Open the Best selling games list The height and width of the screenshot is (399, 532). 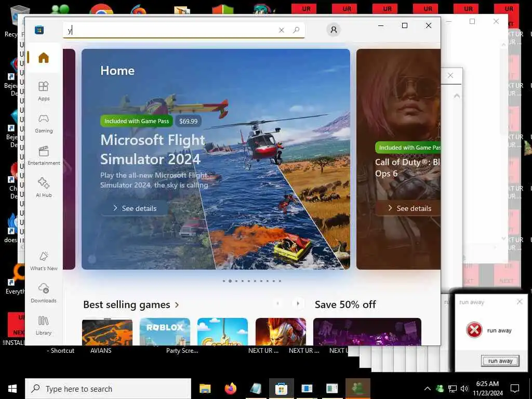pos(127,304)
